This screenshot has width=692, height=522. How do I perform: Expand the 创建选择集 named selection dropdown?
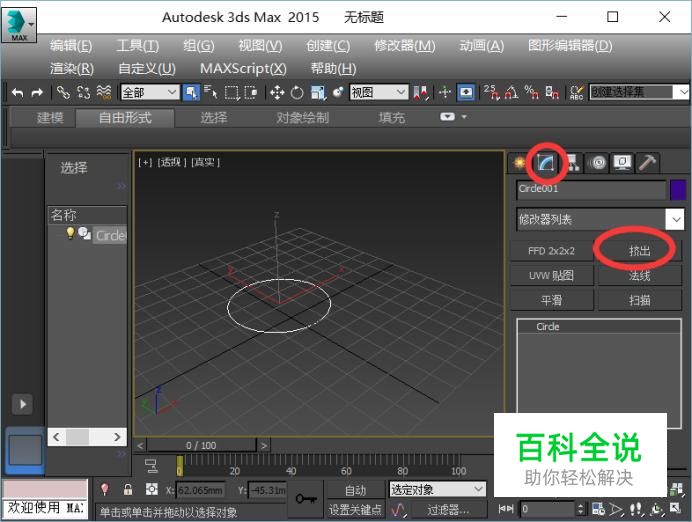[x=683, y=92]
